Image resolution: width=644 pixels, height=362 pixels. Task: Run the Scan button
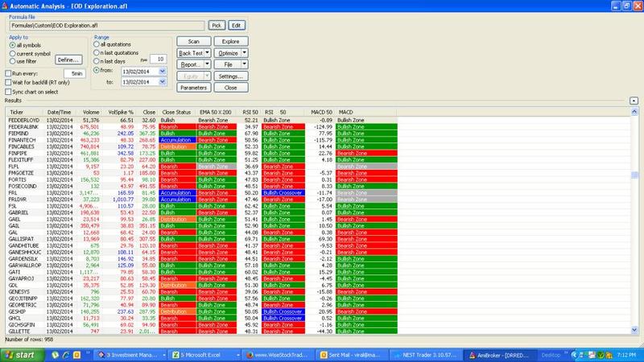pyautogui.click(x=194, y=42)
